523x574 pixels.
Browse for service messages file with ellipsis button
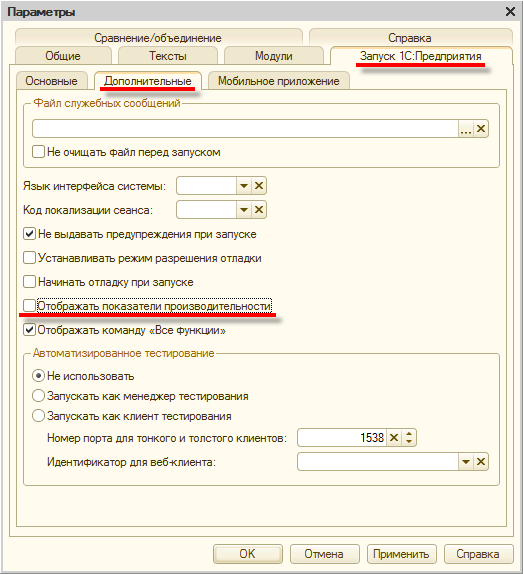tap(466, 129)
